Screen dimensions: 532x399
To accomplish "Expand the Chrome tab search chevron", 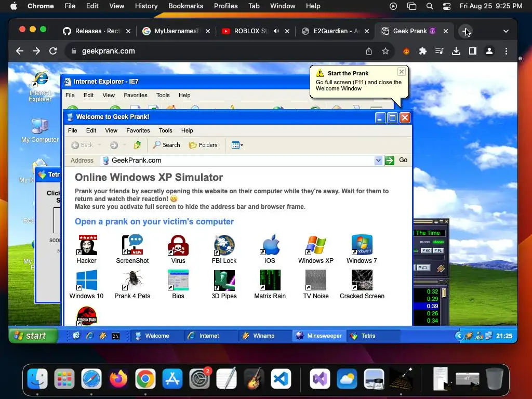I will click(x=506, y=31).
